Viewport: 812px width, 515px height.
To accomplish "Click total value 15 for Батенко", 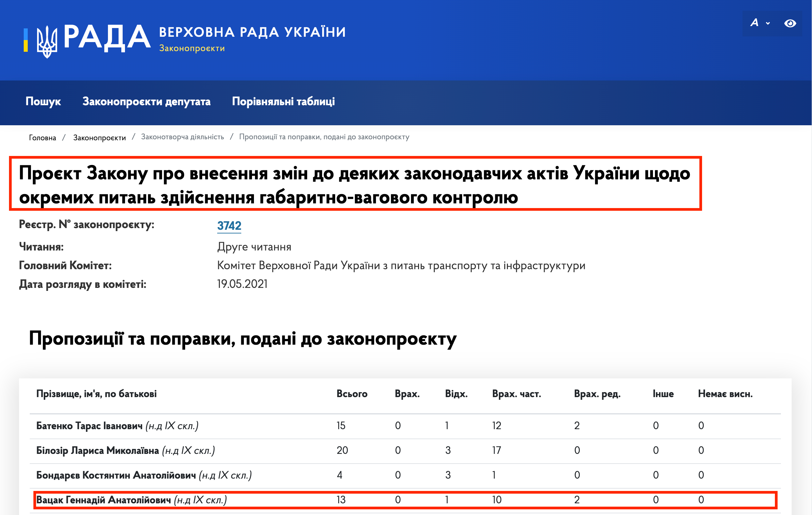I will pos(341,426).
